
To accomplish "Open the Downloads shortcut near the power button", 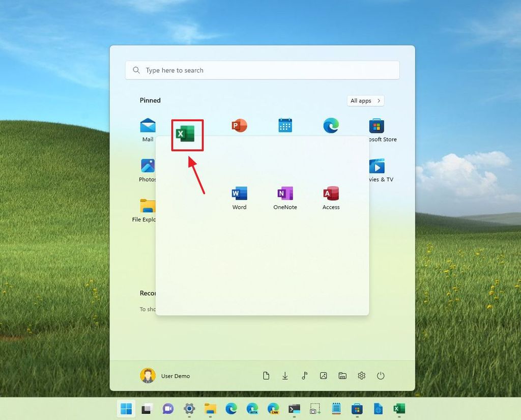I will click(x=285, y=375).
